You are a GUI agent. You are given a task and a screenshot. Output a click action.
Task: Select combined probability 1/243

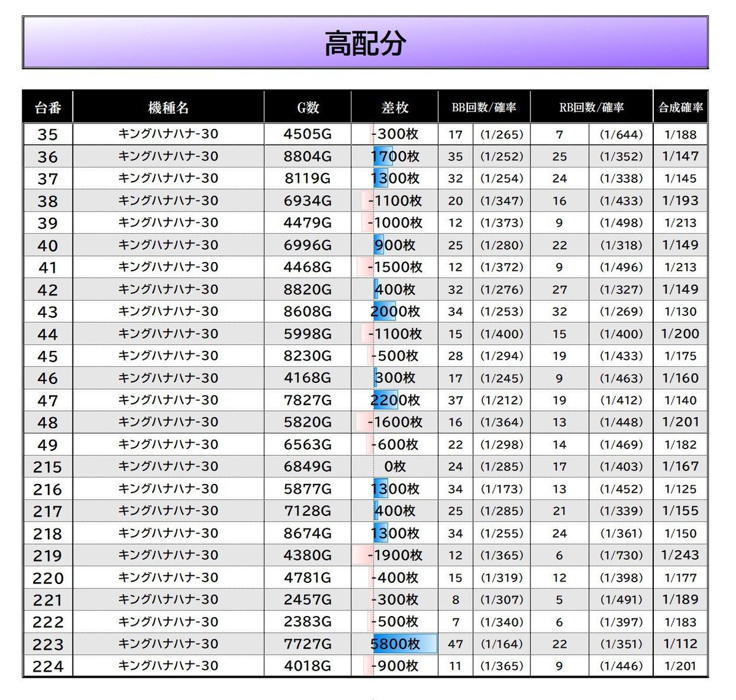click(681, 555)
